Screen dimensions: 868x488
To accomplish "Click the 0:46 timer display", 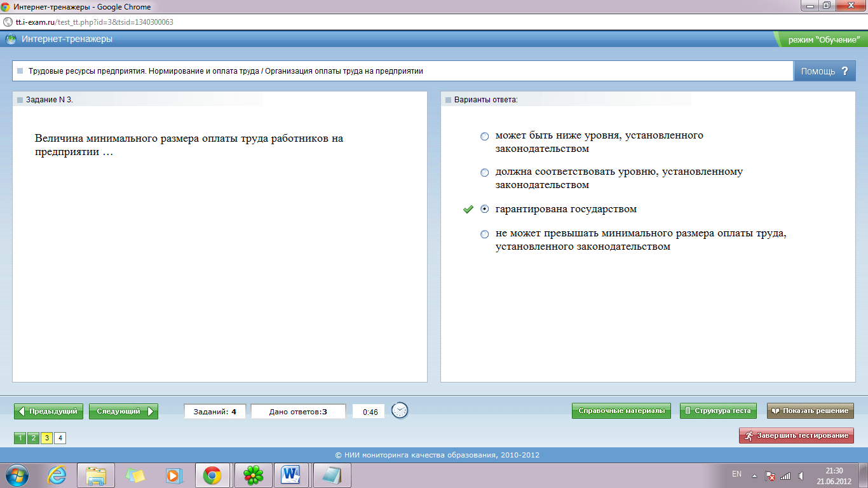I will coord(370,412).
